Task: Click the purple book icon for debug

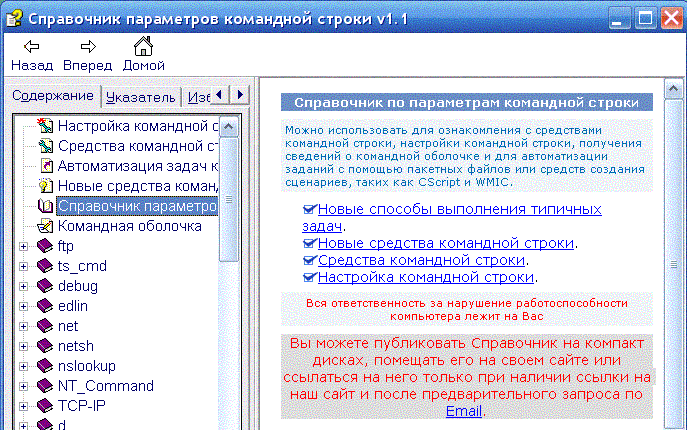Action: coord(45,286)
